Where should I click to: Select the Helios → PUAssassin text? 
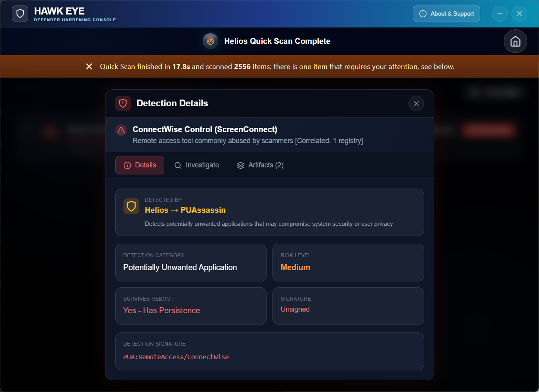(x=185, y=210)
